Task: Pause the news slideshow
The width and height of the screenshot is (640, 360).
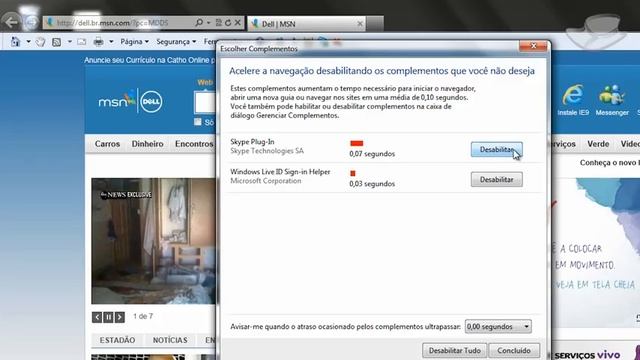Action: tap(108, 317)
